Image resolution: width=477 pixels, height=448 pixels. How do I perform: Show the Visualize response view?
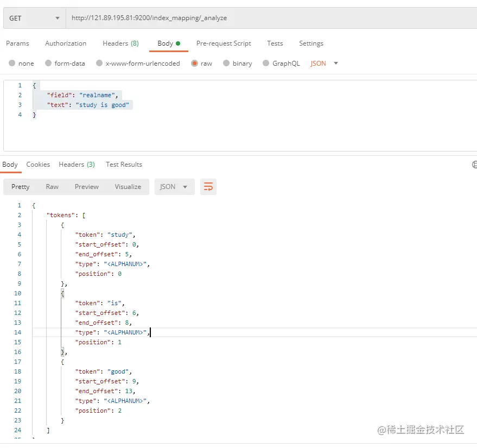(128, 187)
